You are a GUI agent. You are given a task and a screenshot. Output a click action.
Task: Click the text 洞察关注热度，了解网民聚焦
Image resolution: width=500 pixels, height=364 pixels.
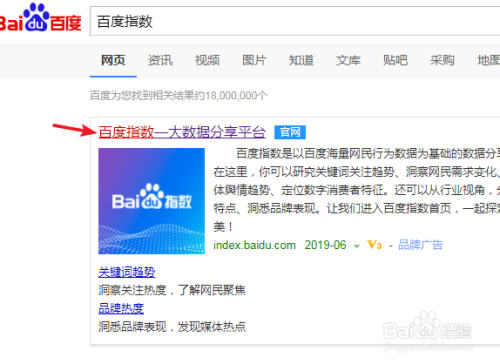coord(172,290)
